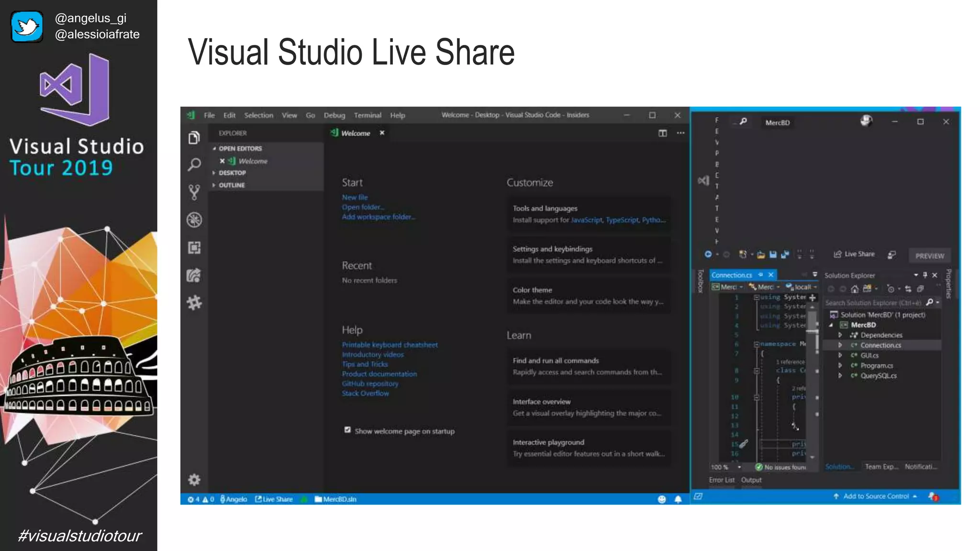Open the Terminal menu in VS Code
This screenshot has width=980, height=551.
click(367, 115)
